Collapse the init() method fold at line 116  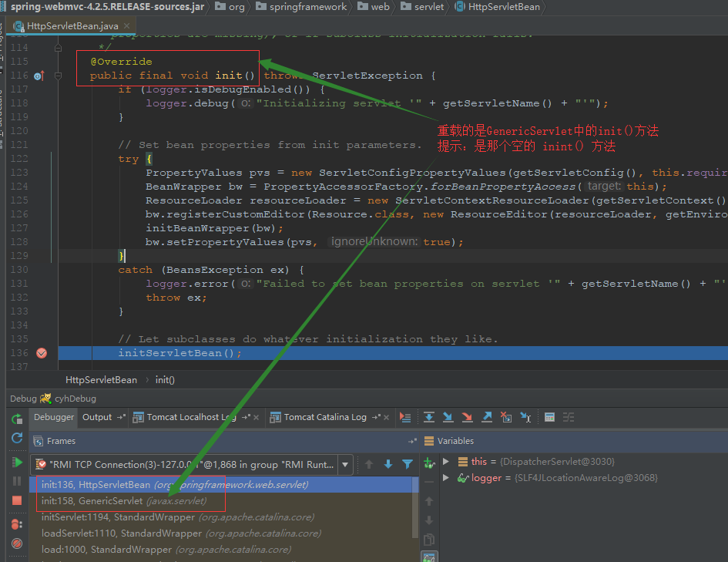point(58,76)
